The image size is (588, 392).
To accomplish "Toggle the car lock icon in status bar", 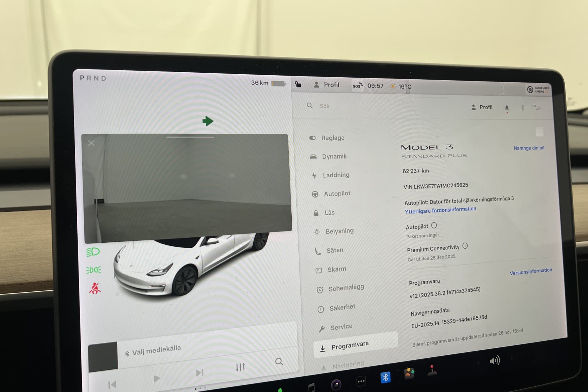I will pos(298,85).
